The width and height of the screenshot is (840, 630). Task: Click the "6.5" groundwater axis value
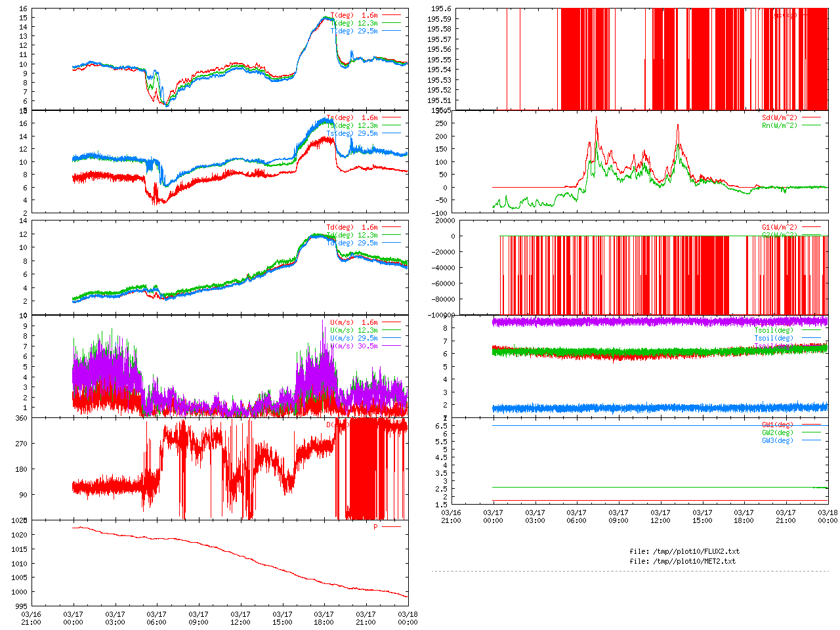(x=442, y=427)
